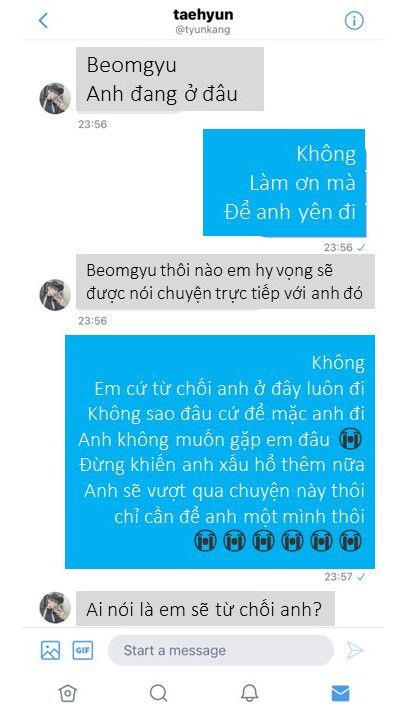Attach a photo using the image icon
The image size is (415, 720).
pyautogui.click(x=50, y=650)
